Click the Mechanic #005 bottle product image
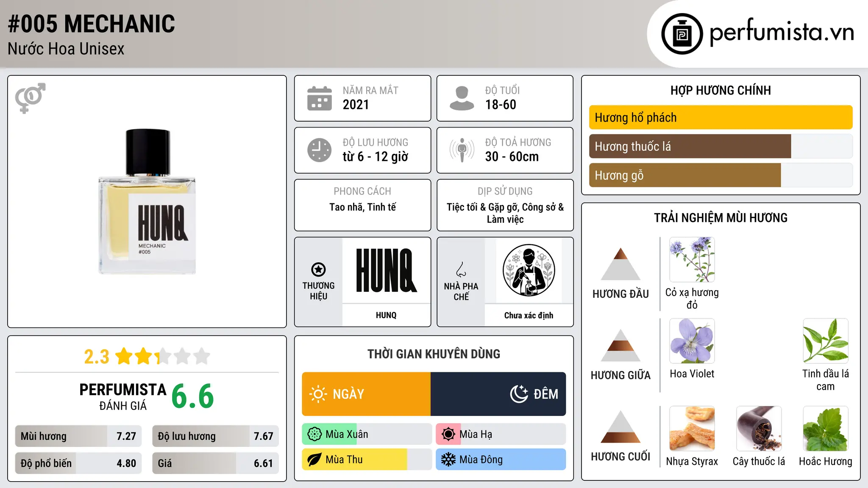The image size is (868, 488). 147,202
